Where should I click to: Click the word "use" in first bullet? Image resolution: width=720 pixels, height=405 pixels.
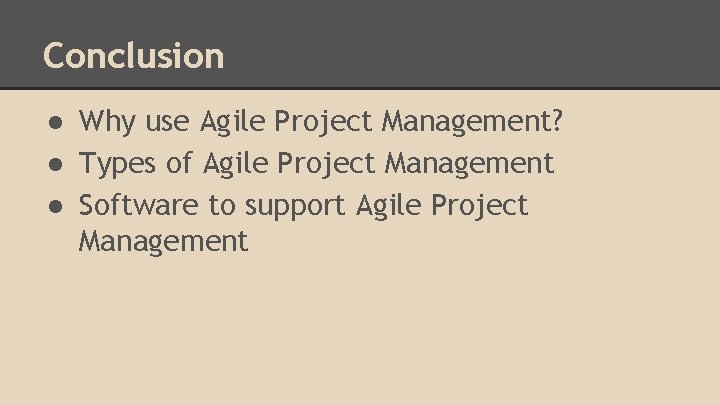pos(168,122)
